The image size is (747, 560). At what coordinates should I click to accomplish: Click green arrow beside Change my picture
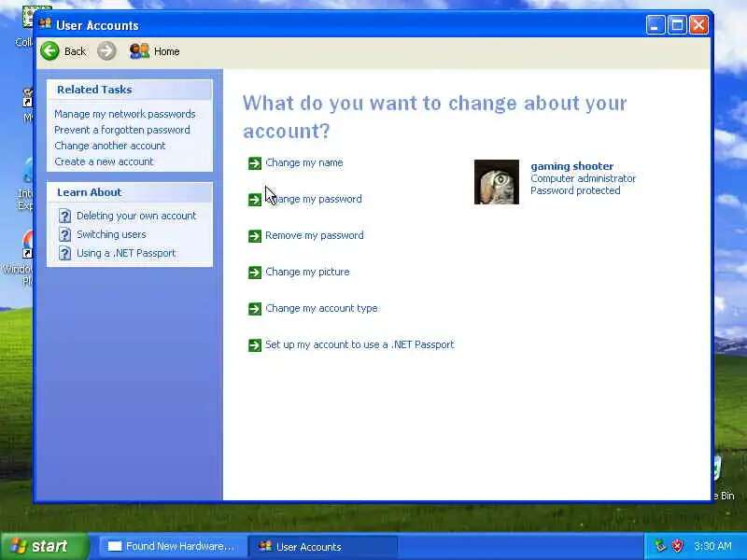(255, 273)
